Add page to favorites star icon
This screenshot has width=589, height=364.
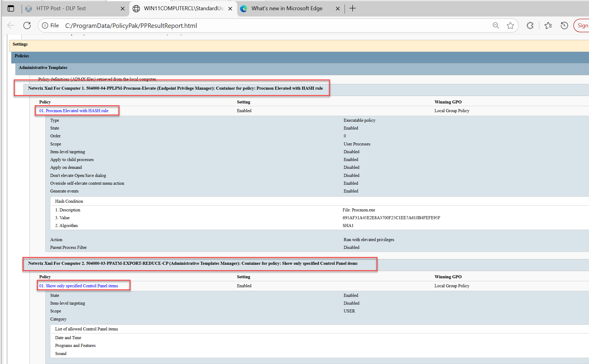pyautogui.click(x=510, y=25)
